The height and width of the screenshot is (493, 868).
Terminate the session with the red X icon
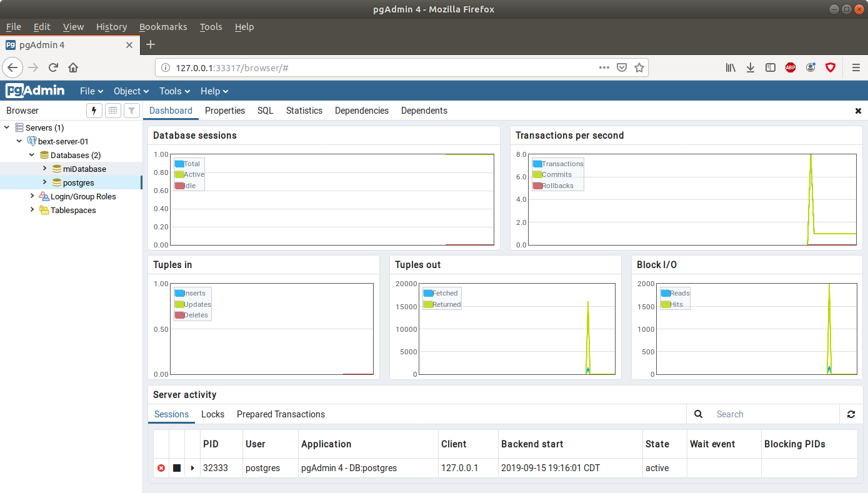(161, 467)
